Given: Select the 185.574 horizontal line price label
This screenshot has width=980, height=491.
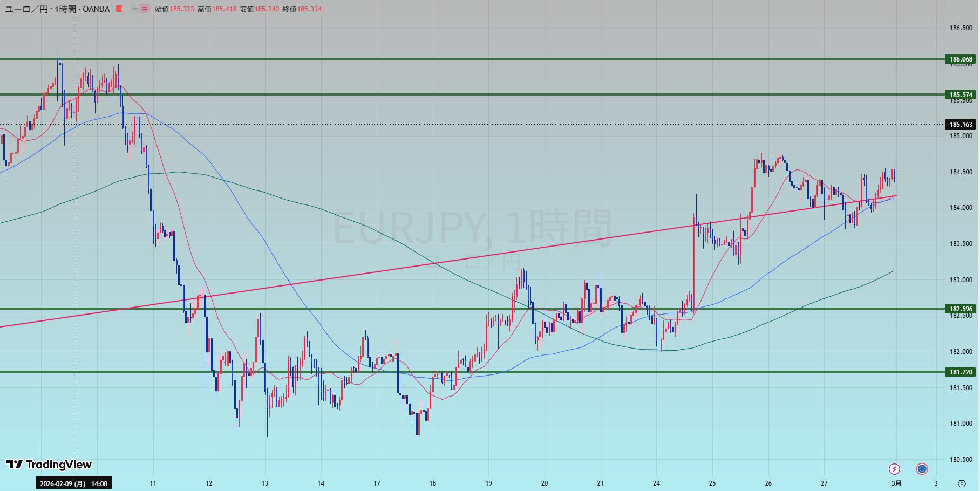Looking at the screenshot, I should (x=961, y=95).
